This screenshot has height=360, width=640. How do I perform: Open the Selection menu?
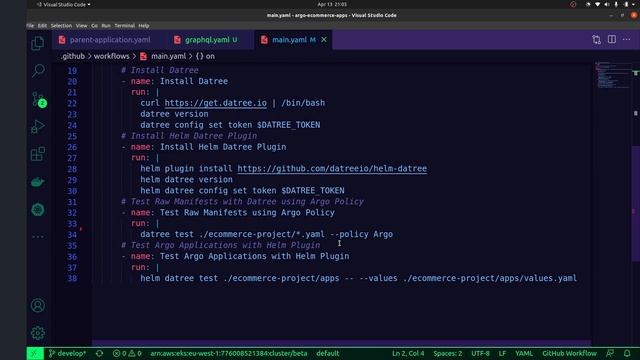(61, 26)
